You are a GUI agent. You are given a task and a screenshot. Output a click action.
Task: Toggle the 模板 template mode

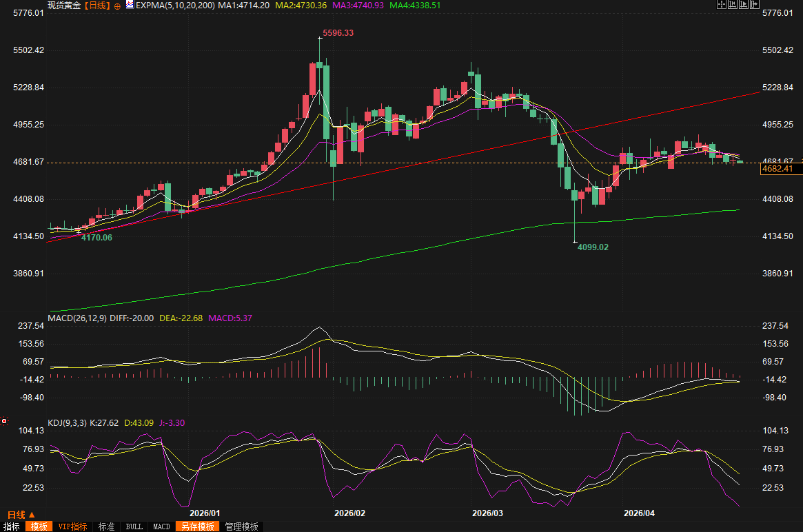pos(39,526)
